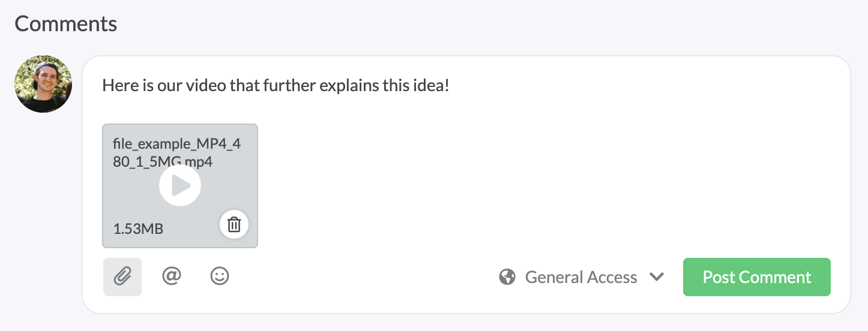Click the paperclip attach file icon
Viewport: 868px width, 331px height.
(x=122, y=277)
